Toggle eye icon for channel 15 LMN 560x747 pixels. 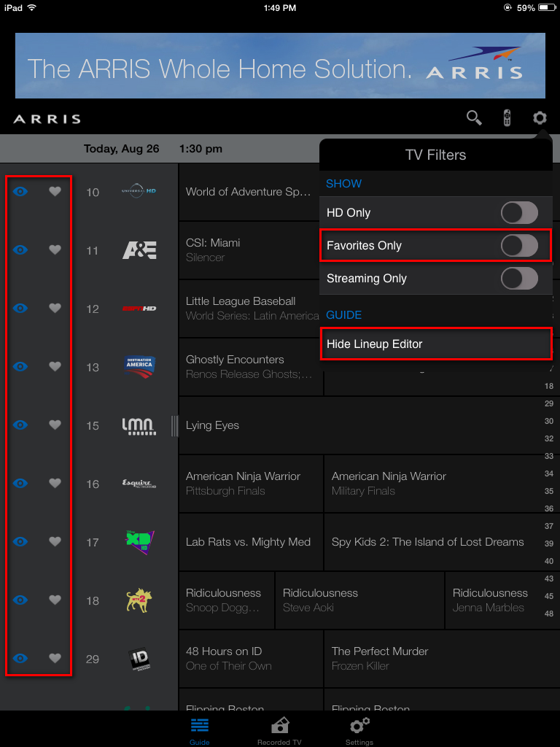[x=20, y=425]
